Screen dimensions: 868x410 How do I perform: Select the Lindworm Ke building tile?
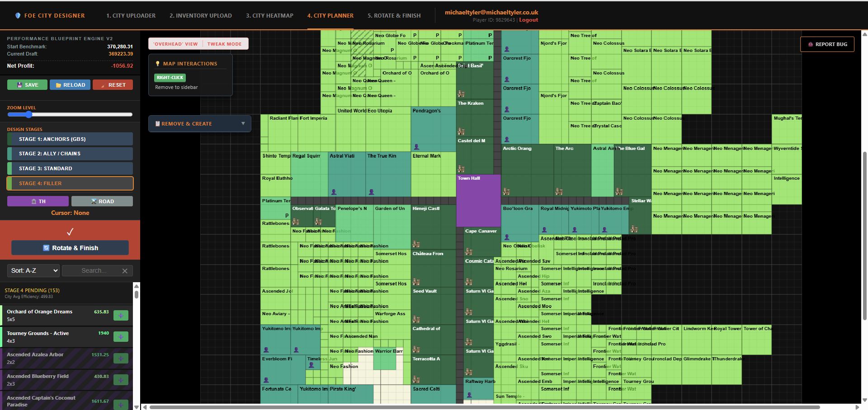click(697, 340)
